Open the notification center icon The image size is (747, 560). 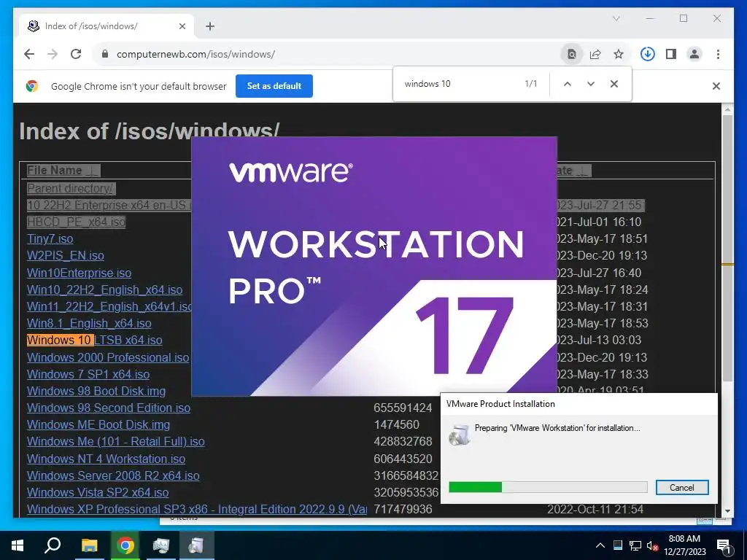724,545
